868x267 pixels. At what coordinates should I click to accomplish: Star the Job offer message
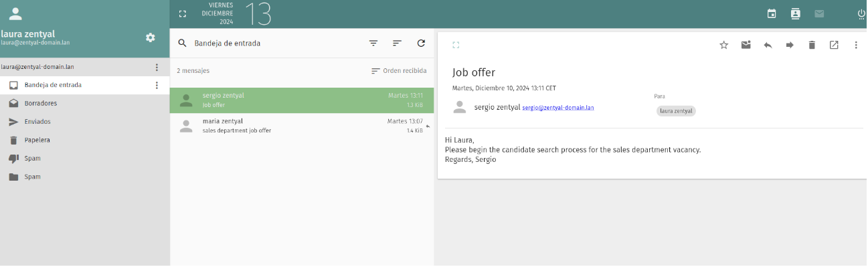click(723, 45)
